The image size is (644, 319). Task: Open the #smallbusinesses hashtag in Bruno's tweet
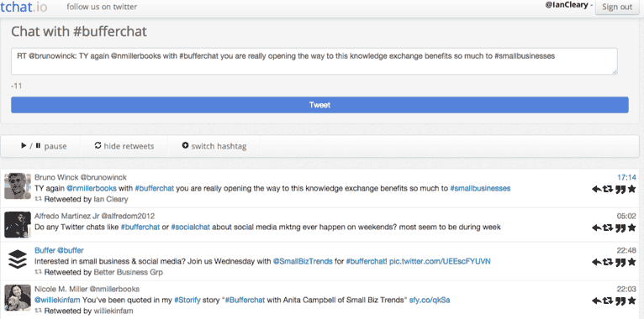tap(480, 189)
